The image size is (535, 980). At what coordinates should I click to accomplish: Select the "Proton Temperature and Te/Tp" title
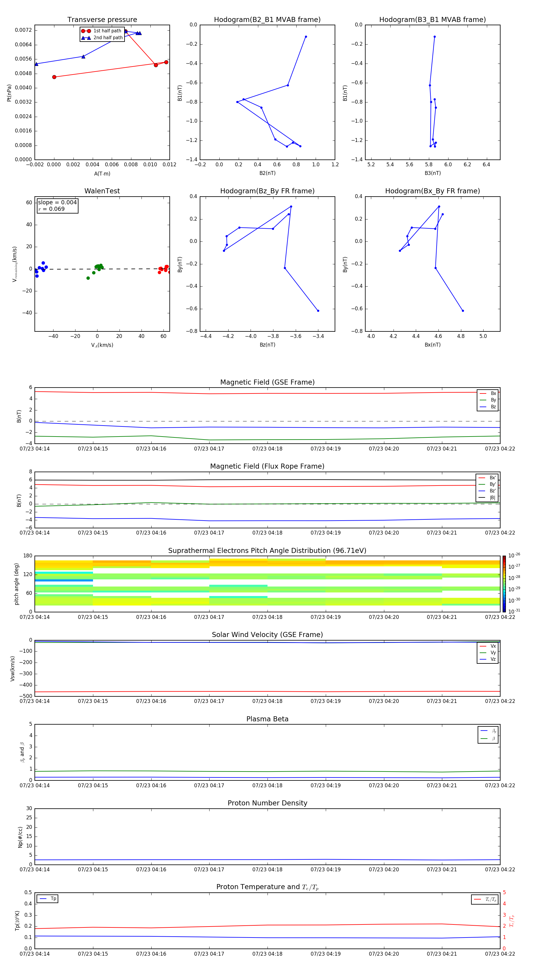267,887
